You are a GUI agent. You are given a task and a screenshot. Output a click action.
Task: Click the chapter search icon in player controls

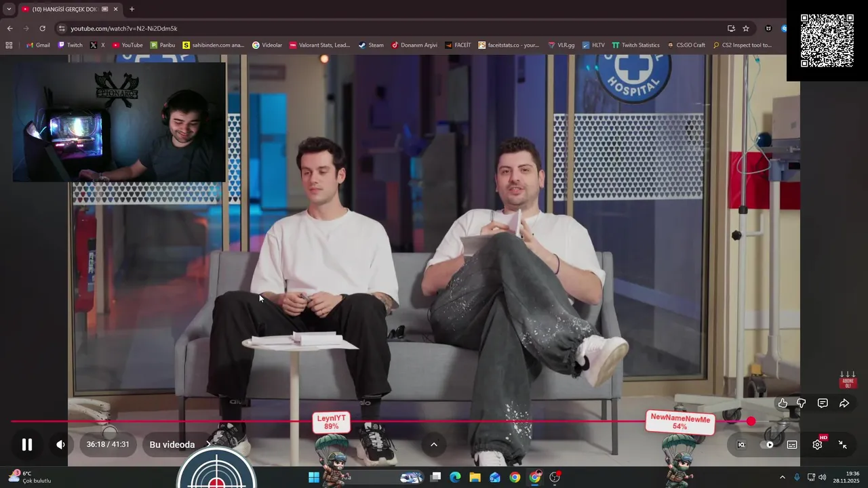pos(741,445)
